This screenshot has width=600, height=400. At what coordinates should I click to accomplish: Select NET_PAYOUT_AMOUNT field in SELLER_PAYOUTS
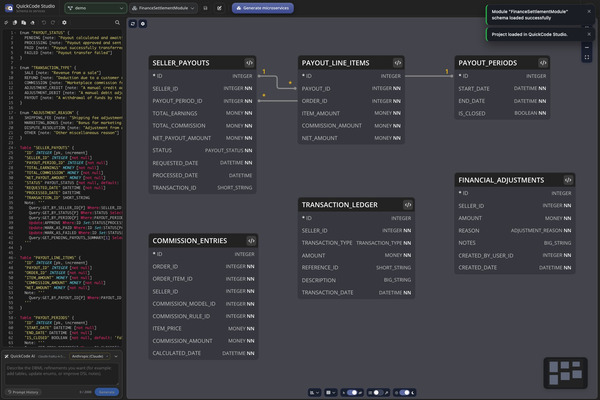click(202, 138)
